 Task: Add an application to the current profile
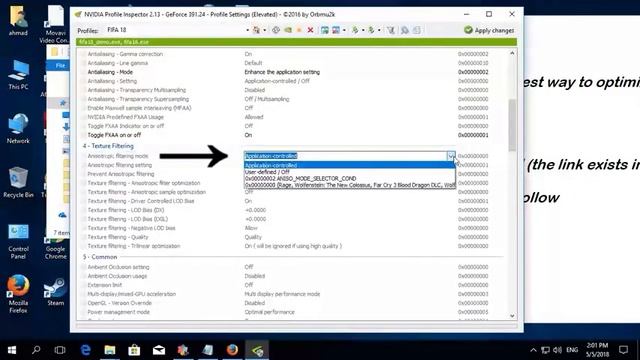(324, 30)
